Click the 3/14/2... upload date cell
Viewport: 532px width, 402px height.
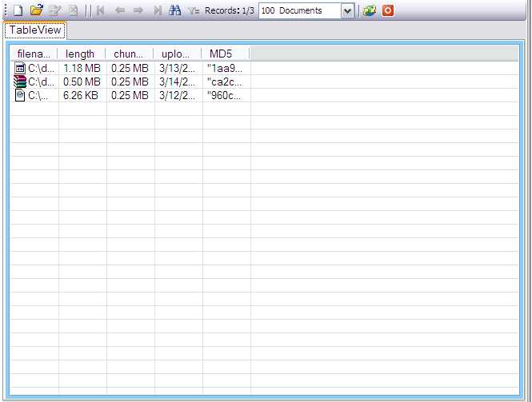[x=178, y=82]
